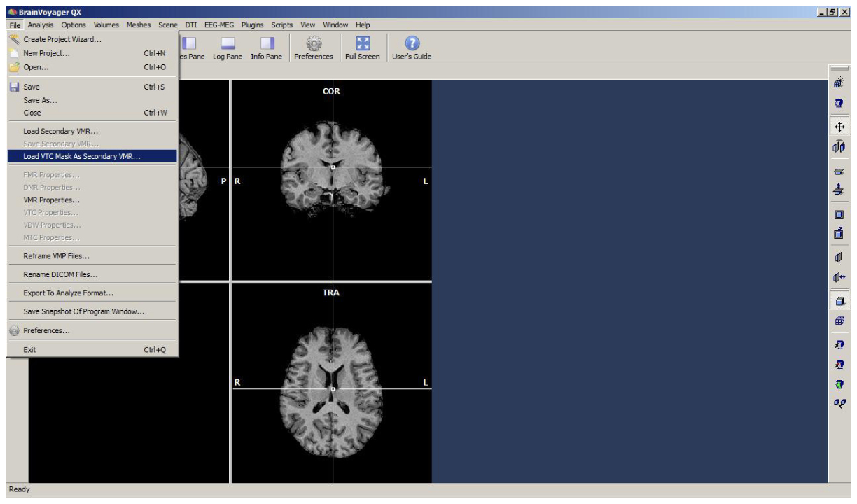857x504 pixels.
Task: Open the Scene menu
Action: 168,25
